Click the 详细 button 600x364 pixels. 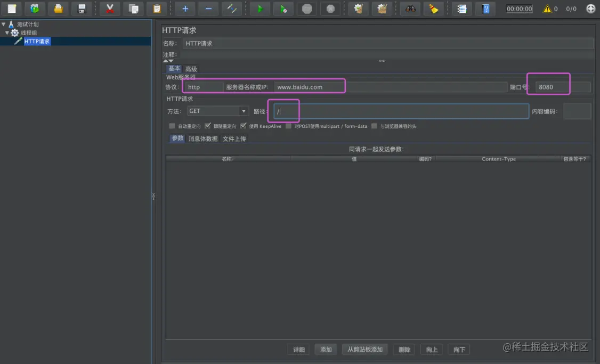pyautogui.click(x=299, y=350)
